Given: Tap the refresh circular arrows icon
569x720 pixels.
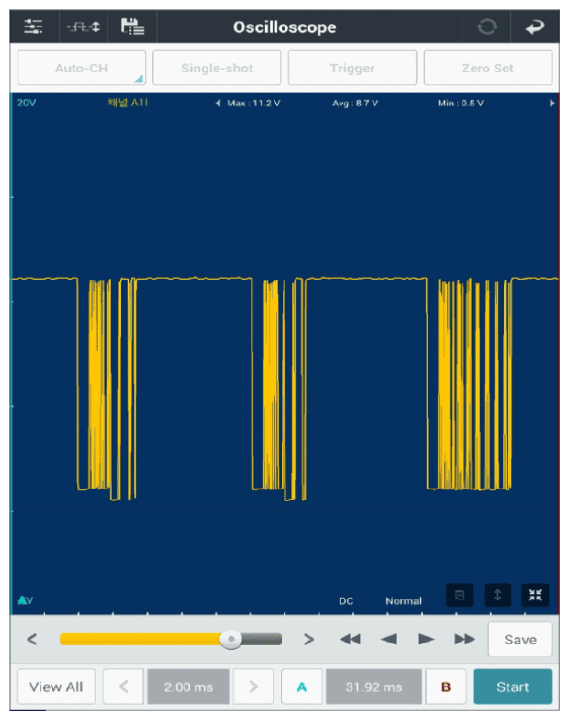Looking at the screenshot, I should pyautogui.click(x=487, y=27).
